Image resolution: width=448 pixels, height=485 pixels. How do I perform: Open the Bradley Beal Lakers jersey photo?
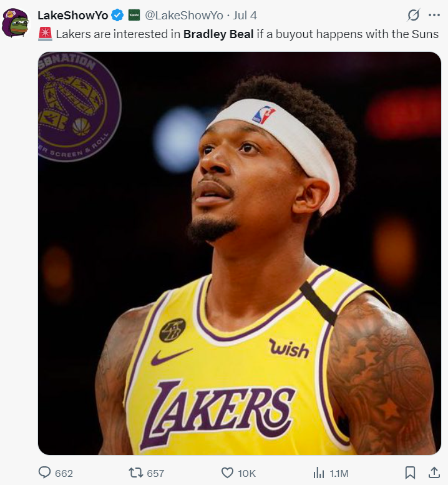tap(240, 253)
